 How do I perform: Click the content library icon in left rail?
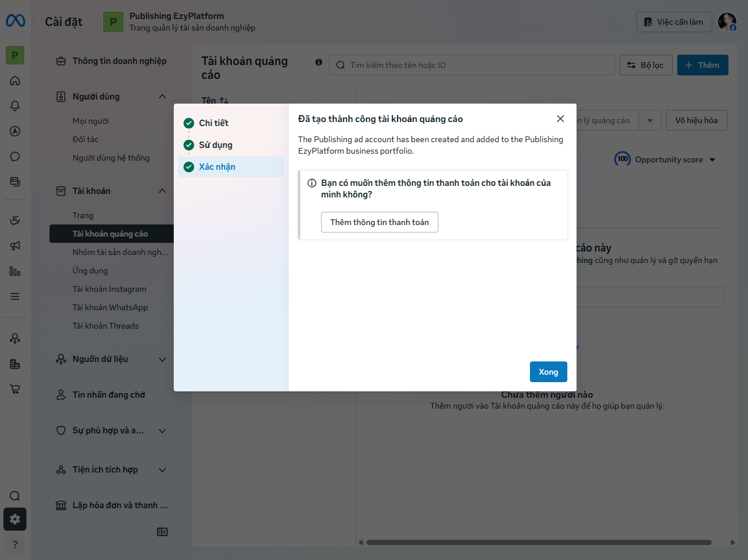tap(15, 182)
